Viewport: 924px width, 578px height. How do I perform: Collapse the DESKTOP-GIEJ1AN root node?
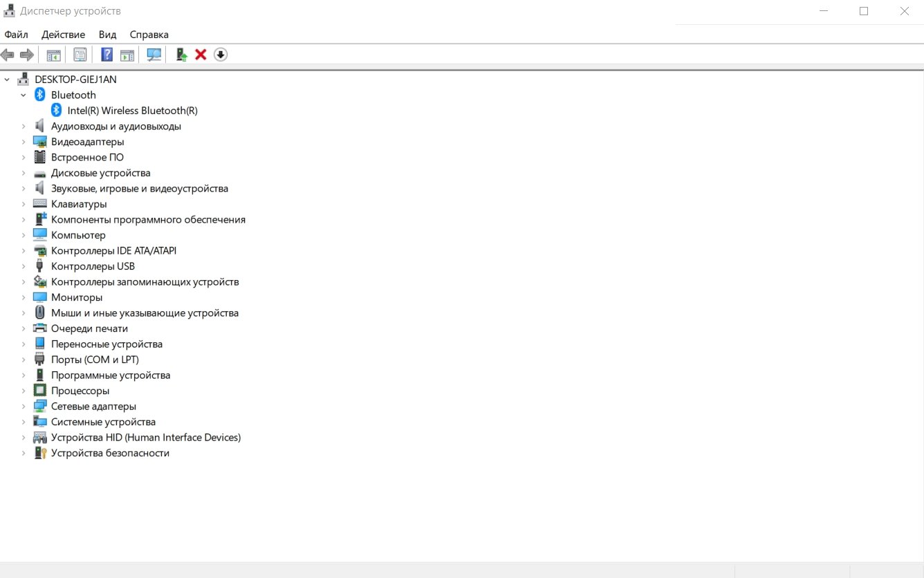click(x=8, y=80)
